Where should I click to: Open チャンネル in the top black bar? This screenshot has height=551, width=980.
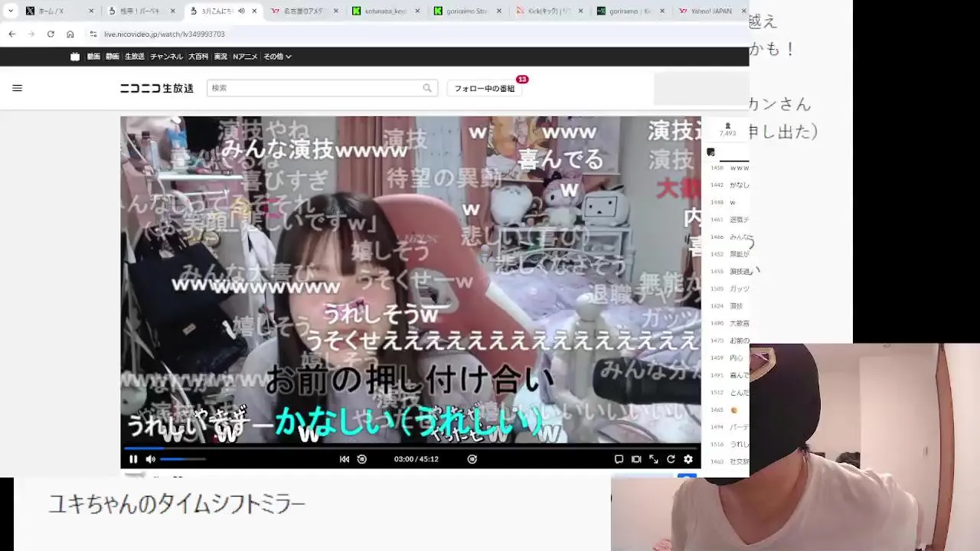click(166, 57)
